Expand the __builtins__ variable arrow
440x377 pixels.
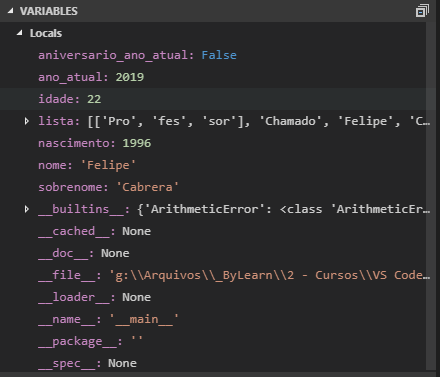click(27, 209)
